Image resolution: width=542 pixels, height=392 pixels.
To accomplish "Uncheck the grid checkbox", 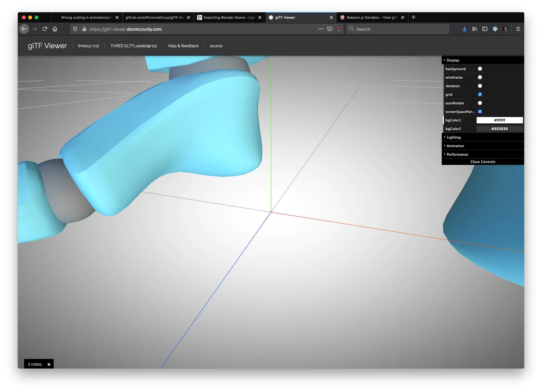I will (x=480, y=95).
